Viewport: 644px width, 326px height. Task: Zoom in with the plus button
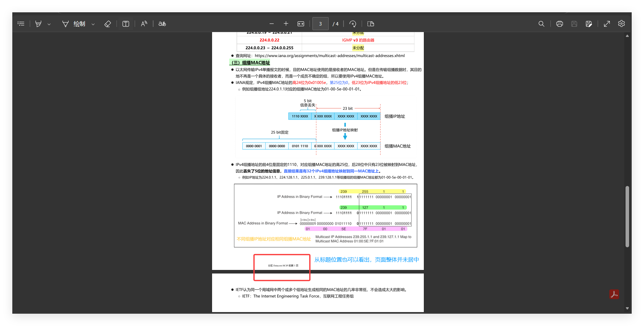286,24
